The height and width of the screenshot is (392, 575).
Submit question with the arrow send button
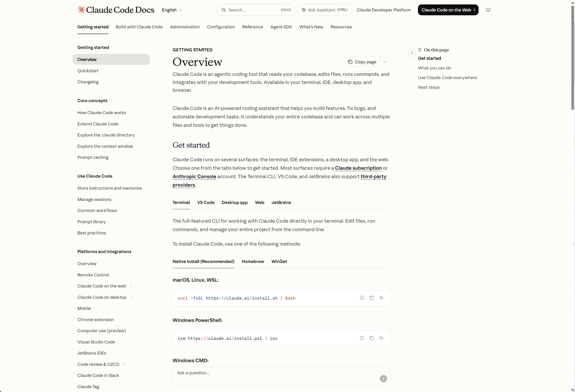click(x=383, y=379)
